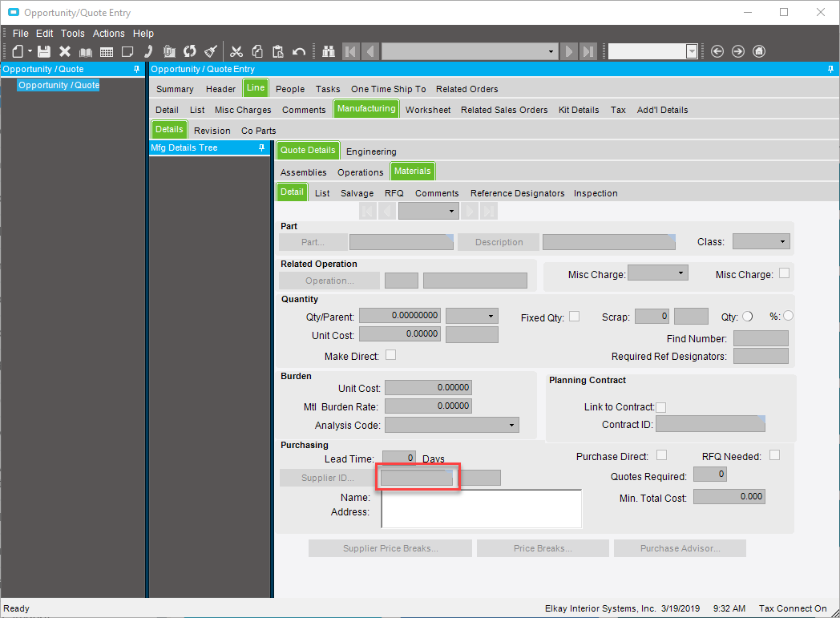Open Purchase Advisor...
The width and height of the screenshot is (840, 618).
[680, 548]
